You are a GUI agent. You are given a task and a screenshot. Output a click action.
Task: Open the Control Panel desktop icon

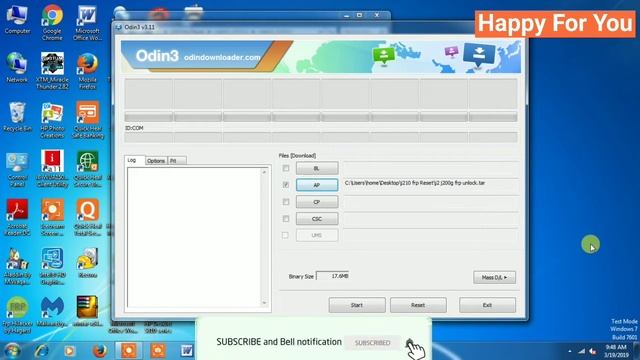coord(17,169)
